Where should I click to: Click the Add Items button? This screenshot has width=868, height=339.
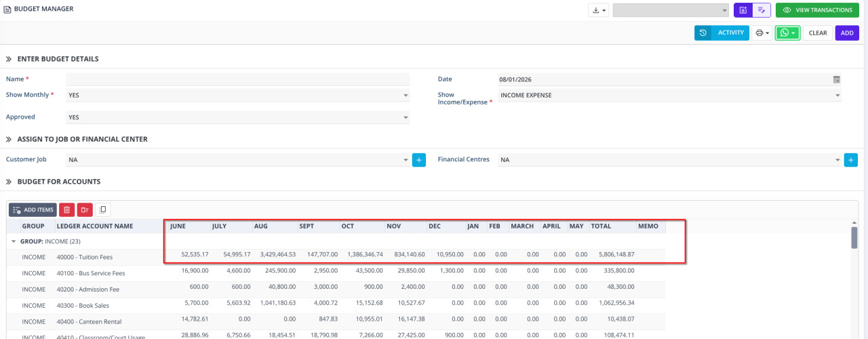[33, 210]
